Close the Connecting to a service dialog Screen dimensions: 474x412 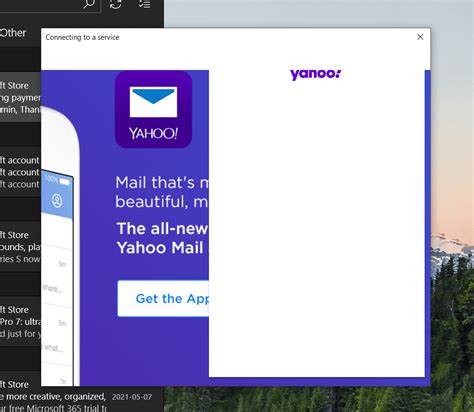pyautogui.click(x=420, y=37)
